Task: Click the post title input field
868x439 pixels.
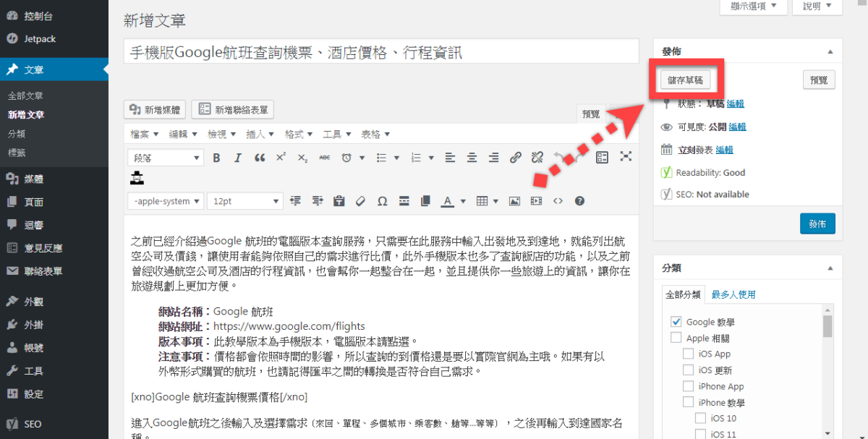Action: coord(381,52)
